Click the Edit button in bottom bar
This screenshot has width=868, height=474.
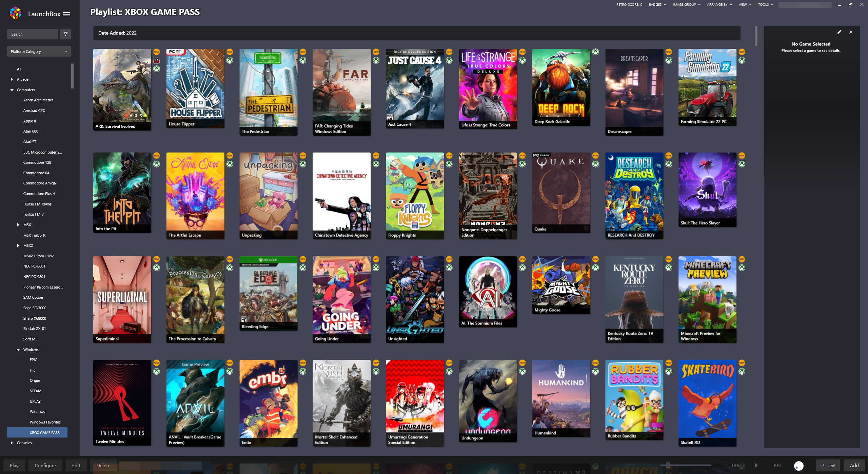[76, 466]
